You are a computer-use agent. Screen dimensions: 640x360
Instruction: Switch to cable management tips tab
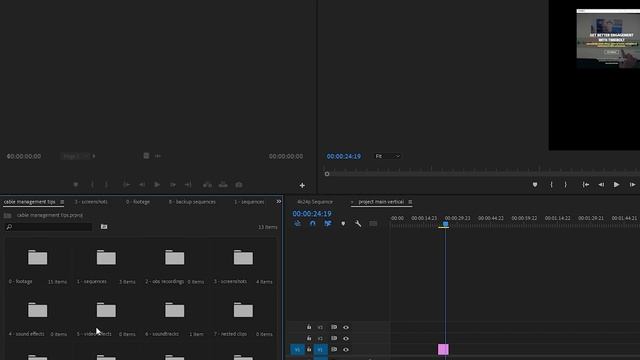point(29,202)
